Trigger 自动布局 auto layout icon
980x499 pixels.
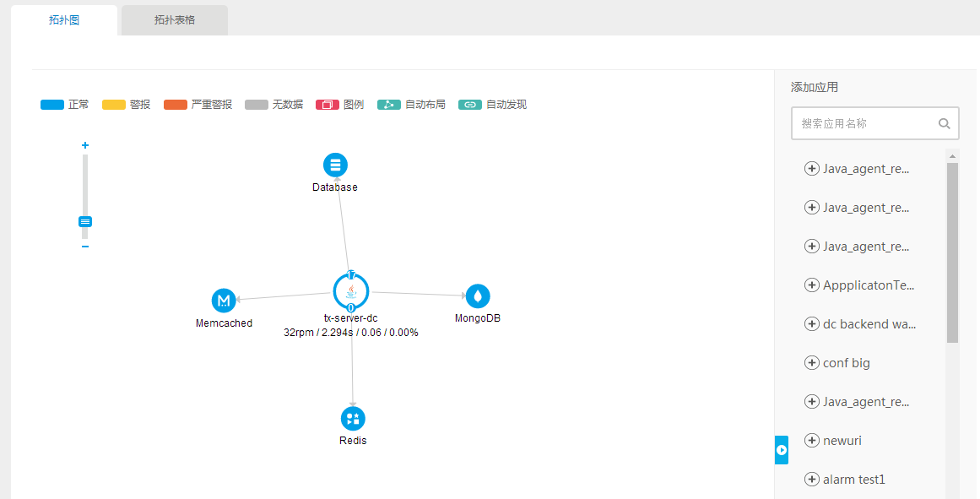tap(388, 105)
